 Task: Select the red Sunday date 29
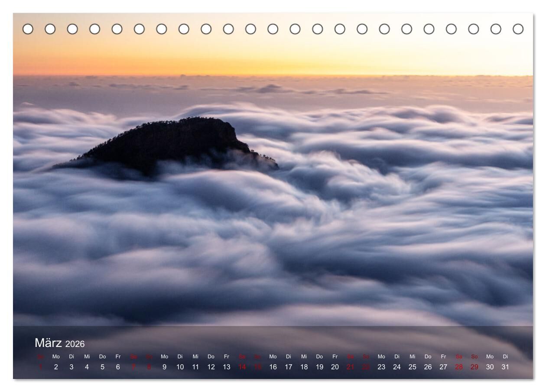pyautogui.click(x=474, y=367)
